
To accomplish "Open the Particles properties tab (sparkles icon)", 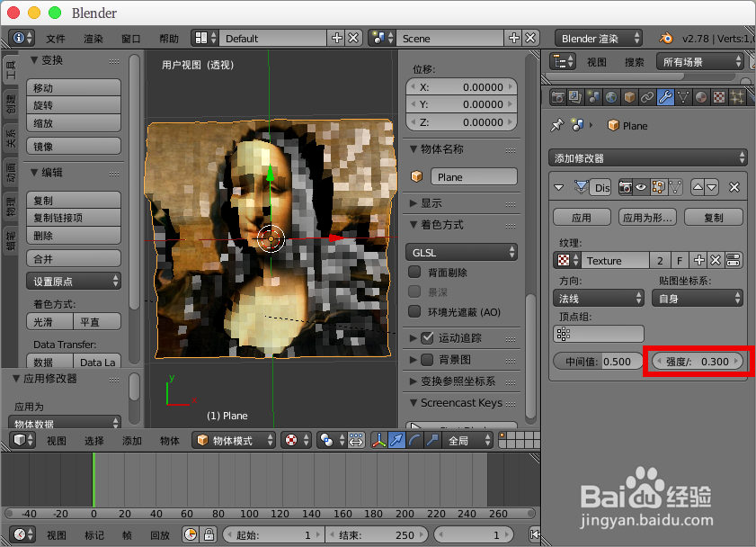I will pos(737,97).
